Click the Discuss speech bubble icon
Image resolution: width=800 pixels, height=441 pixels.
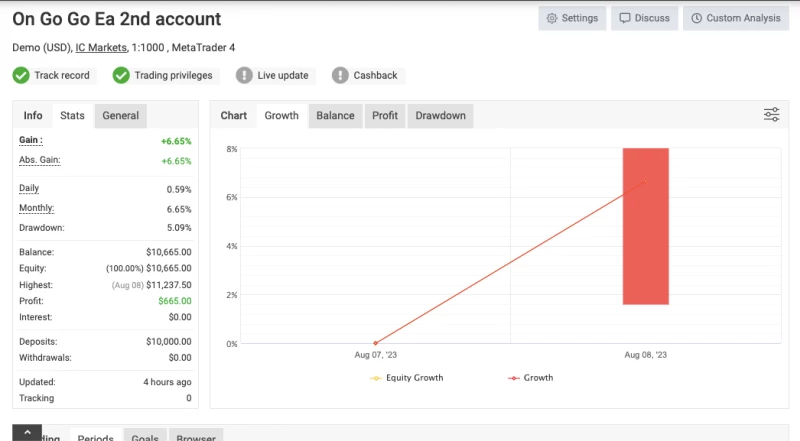pyautogui.click(x=625, y=18)
